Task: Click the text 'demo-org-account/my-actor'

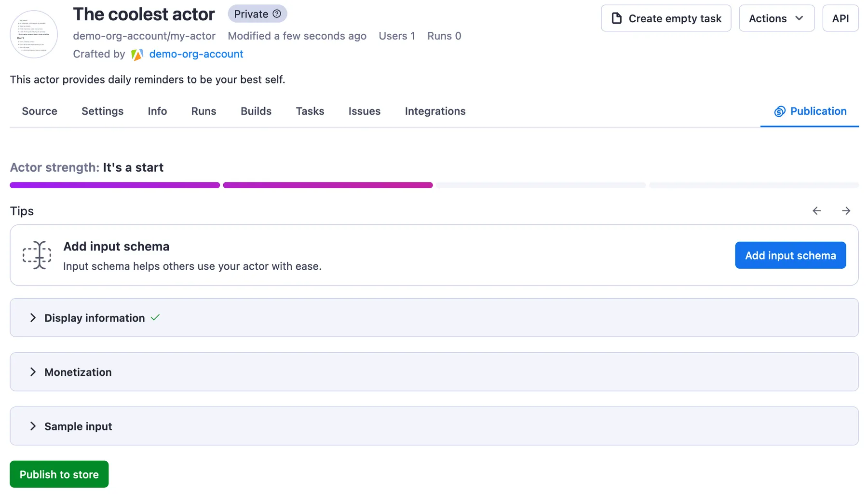Action: tap(144, 36)
